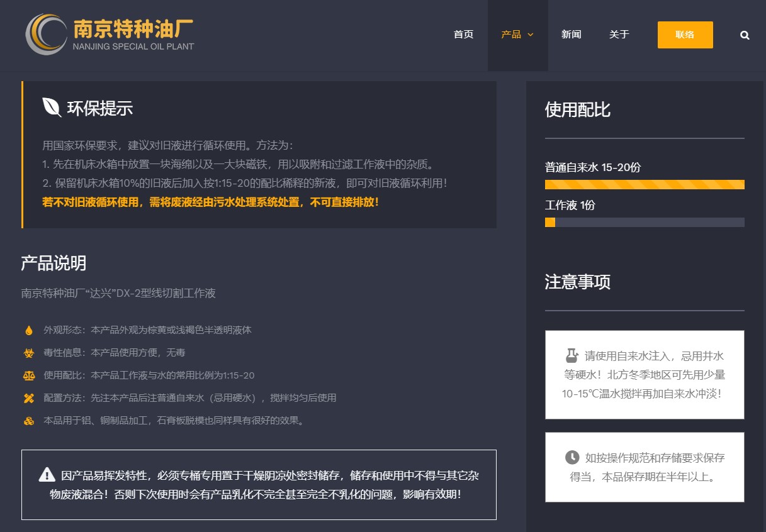Click text 使用配比：本产品工作液与水的常用比例为1:15-20

[x=149, y=375]
